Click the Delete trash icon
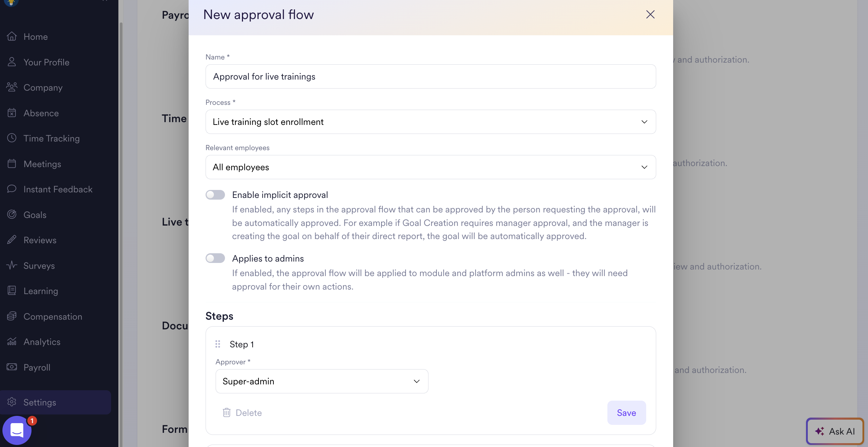Image resolution: width=868 pixels, height=447 pixels. tap(227, 412)
